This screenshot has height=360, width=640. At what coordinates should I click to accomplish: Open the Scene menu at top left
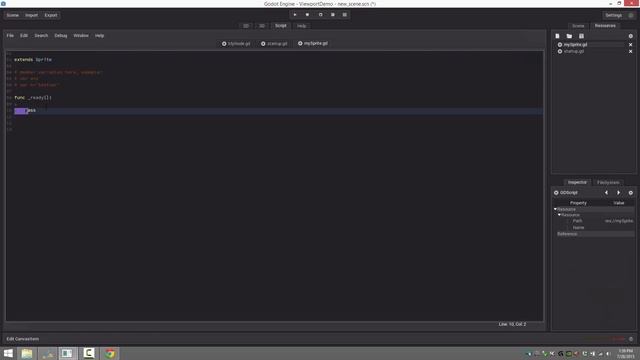click(13, 15)
